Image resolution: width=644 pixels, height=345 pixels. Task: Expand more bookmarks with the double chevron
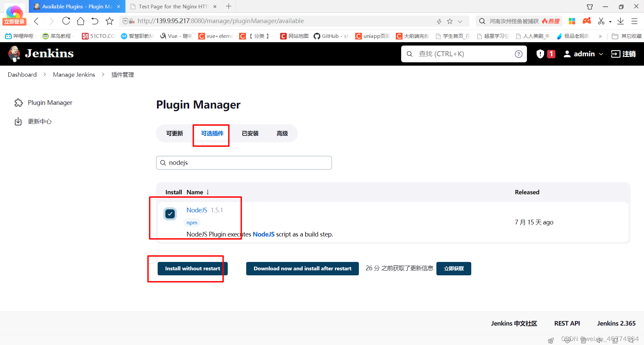click(600, 36)
